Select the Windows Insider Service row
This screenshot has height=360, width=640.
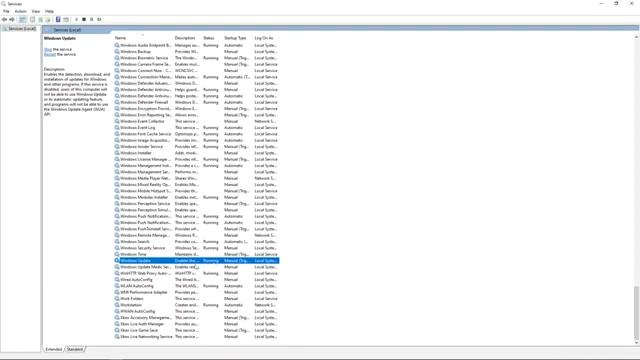(197, 147)
